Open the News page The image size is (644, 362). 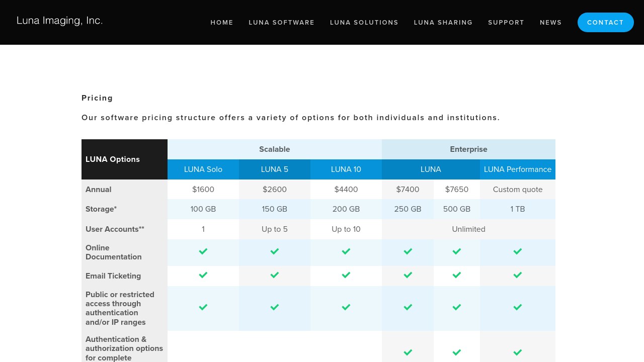[551, 23]
